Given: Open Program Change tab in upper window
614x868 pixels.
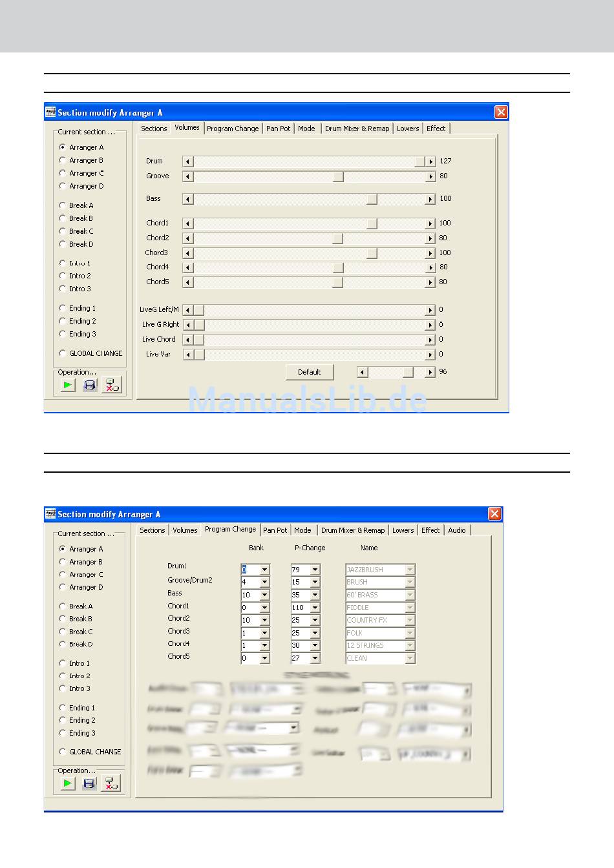Looking at the screenshot, I should click(x=233, y=129).
